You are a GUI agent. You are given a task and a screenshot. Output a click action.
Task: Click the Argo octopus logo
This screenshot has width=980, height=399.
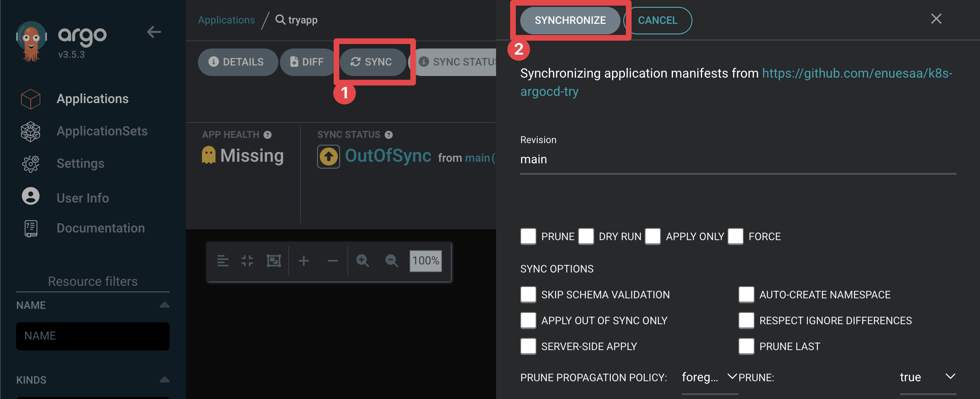32,41
